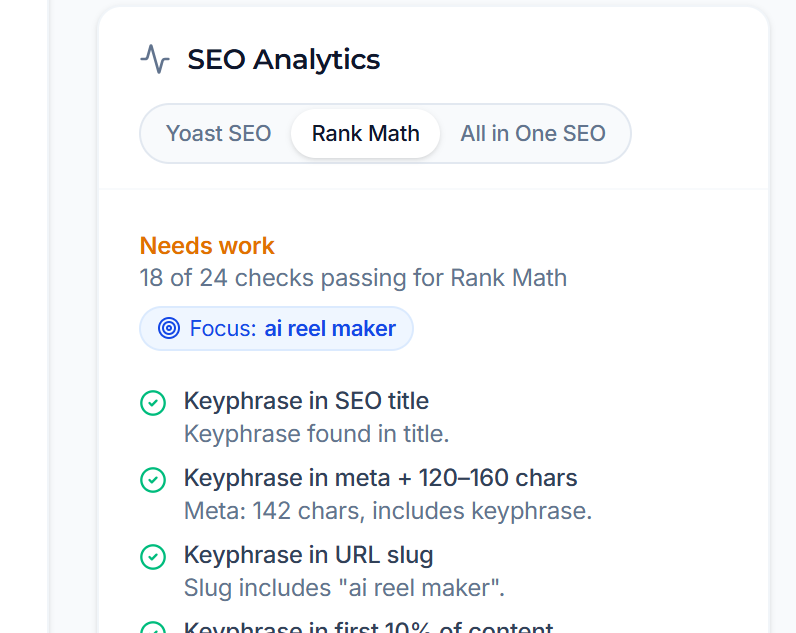Click '18 of 24 checks passing' summary
The image size is (796, 633).
point(353,278)
